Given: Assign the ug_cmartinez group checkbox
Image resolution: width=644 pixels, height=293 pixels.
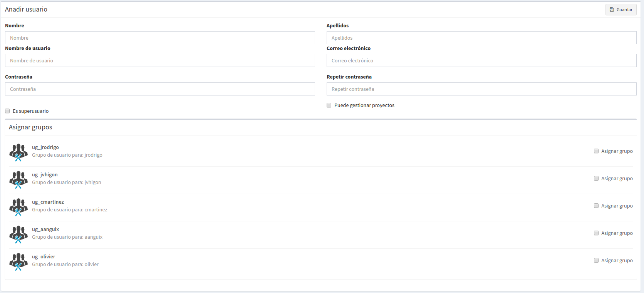Looking at the screenshot, I should (x=596, y=206).
